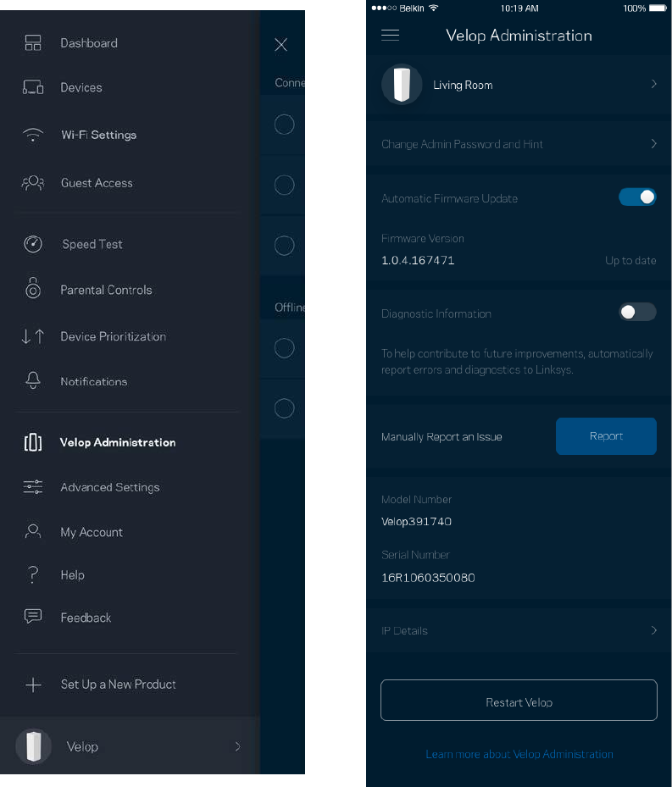
Task: Open Wi-Fi Settings menu item
Action: [99, 135]
